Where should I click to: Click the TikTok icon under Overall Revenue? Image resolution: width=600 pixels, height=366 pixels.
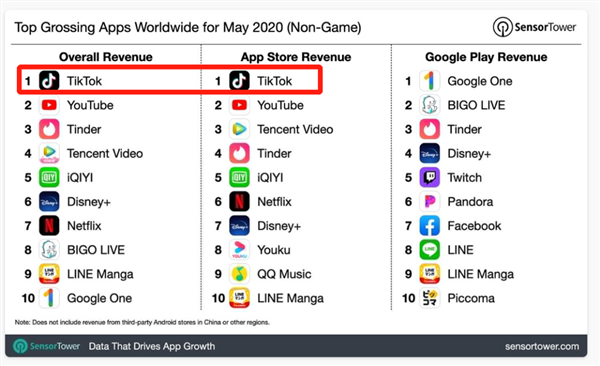click(49, 81)
